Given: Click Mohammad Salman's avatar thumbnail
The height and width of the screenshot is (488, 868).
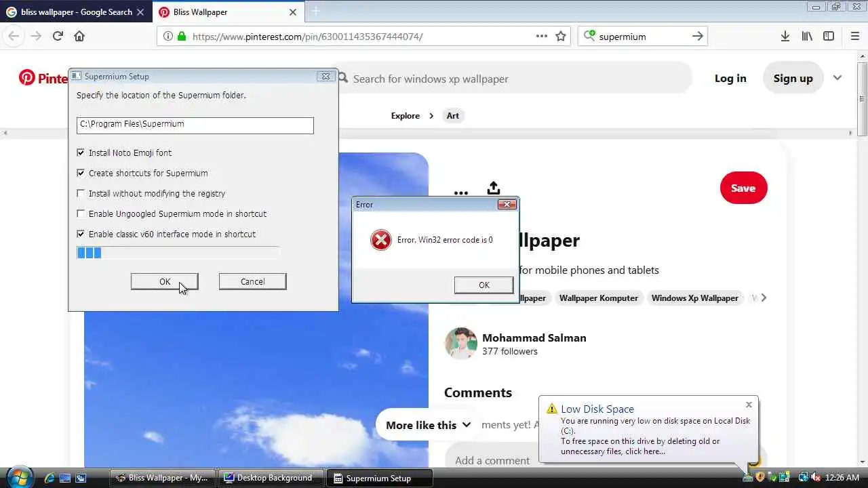Looking at the screenshot, I should [460, 344].
